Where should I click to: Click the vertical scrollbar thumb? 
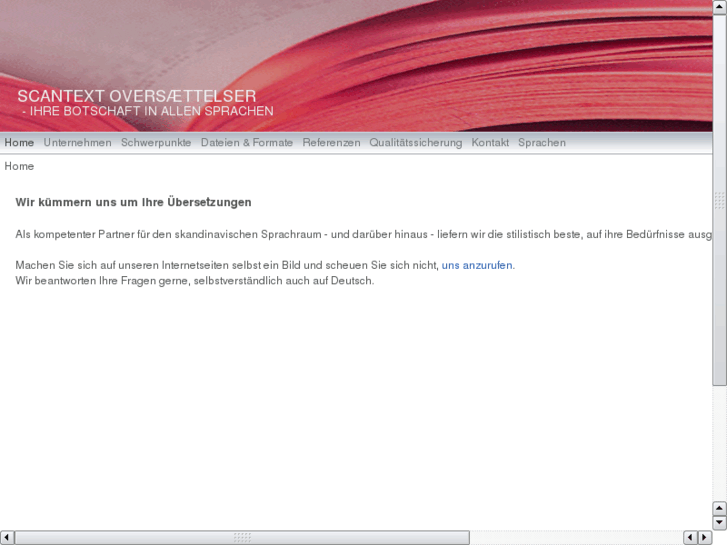[719, 199]
